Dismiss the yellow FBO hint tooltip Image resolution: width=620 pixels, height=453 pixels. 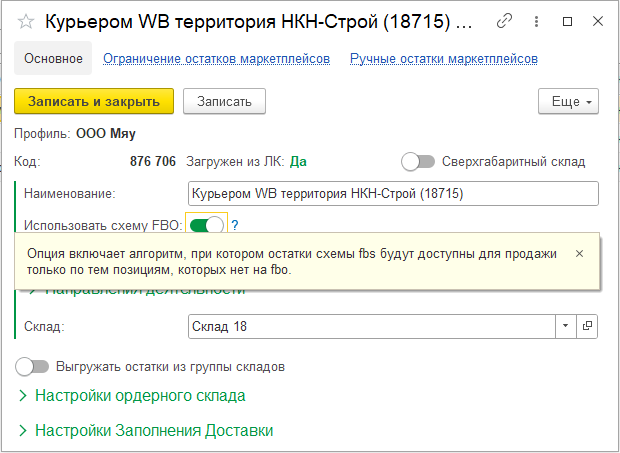click(x=579, y=254)
